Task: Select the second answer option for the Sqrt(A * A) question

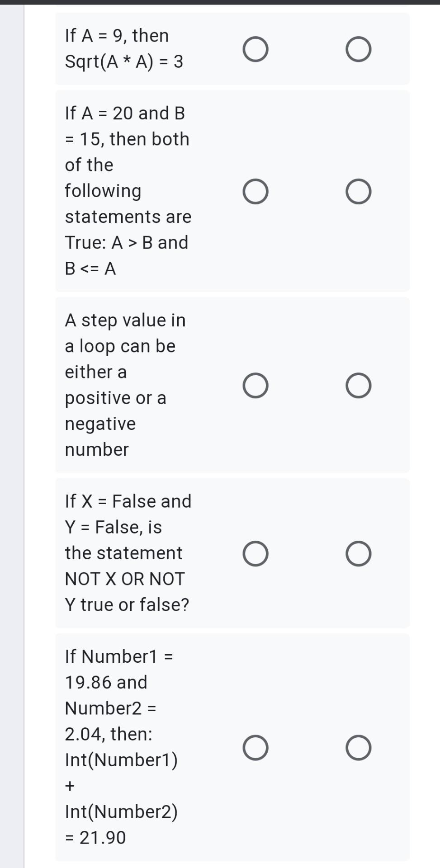Action: (x=359, y=49)
